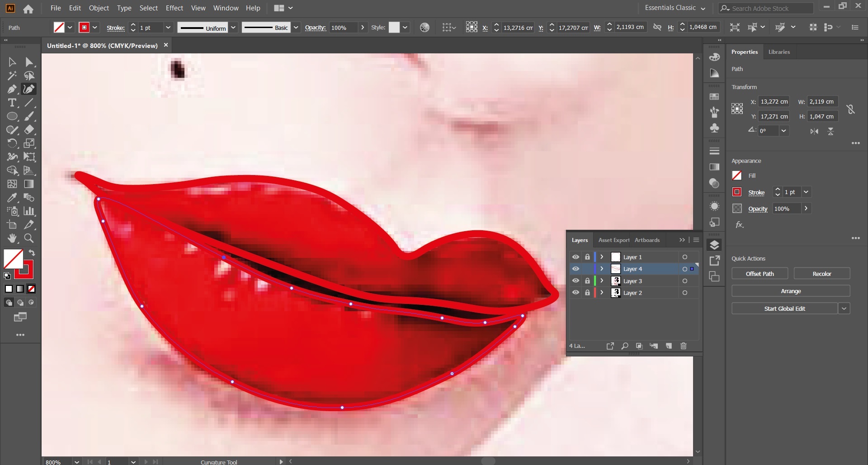868x465 pixels.
Task: Unlock Layer 2 lock toggle
Action: [x=587, y=293]
